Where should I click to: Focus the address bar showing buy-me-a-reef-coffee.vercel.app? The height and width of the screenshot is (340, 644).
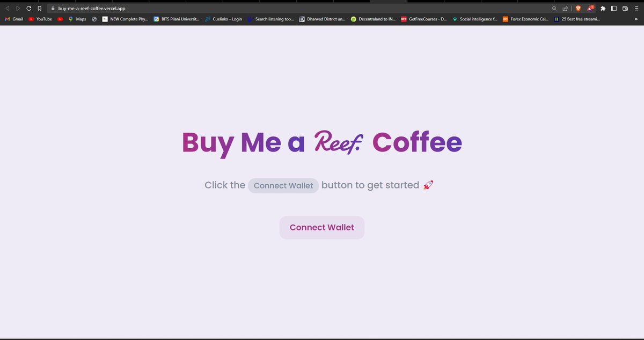pyautogui.click(x=301, y=9)
